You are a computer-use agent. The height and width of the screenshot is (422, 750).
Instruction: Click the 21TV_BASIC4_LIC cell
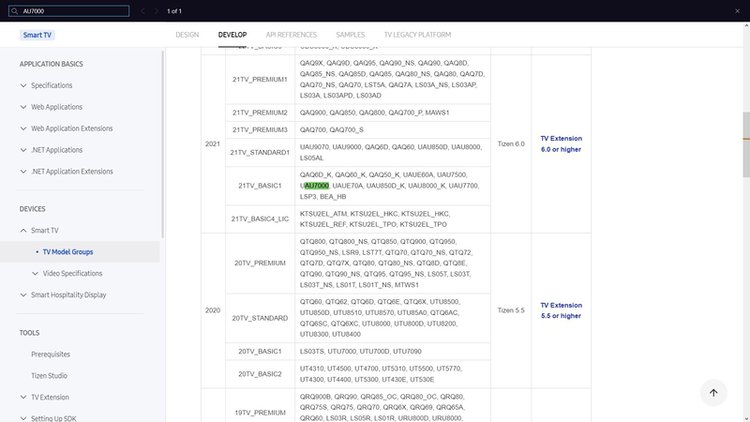coord(260,219)
